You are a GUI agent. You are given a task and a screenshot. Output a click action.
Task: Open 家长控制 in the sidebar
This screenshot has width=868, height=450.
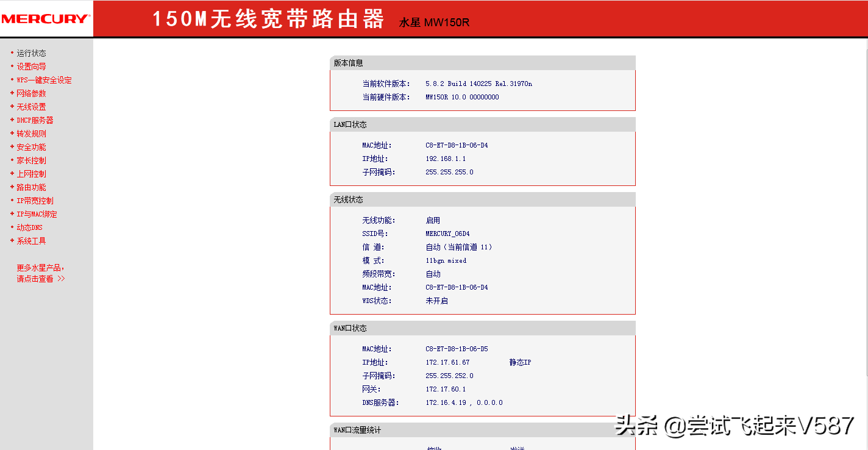[x=31, y=160]
